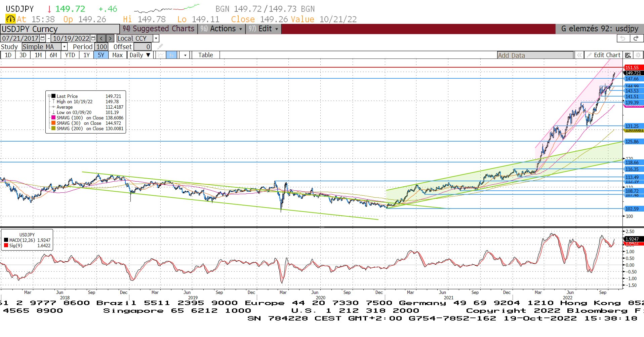Select the 5Y time range
This screenshot has height=337, width=644.
coord(101,55)
